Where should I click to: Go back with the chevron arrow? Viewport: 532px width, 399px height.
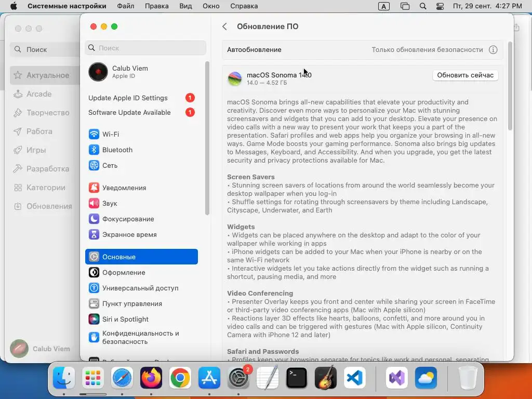[x=224, y=26]
